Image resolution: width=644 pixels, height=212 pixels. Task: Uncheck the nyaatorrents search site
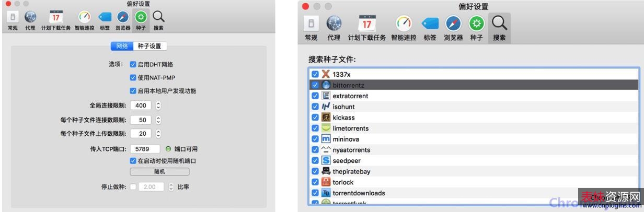[x=315, y=150]
